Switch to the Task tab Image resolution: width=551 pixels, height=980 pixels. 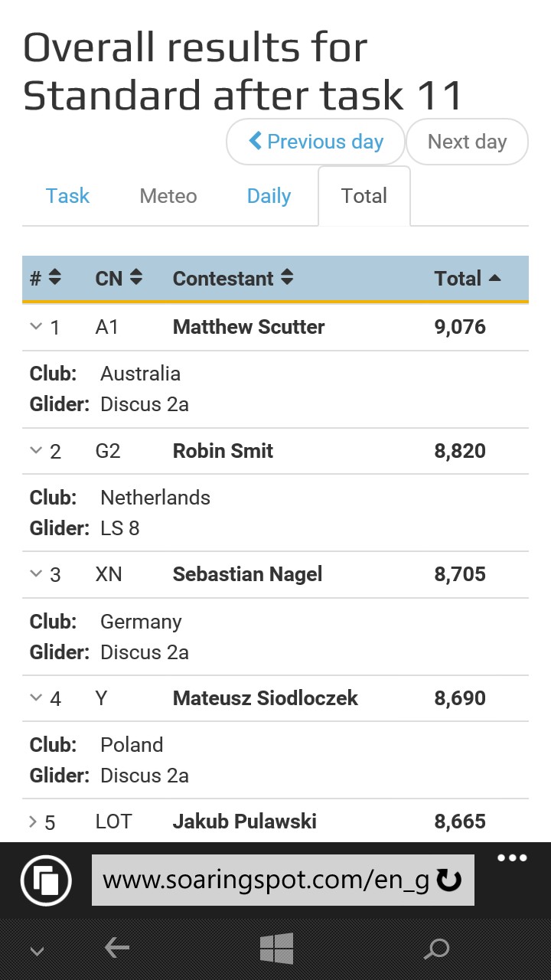(x=67, y=196)
